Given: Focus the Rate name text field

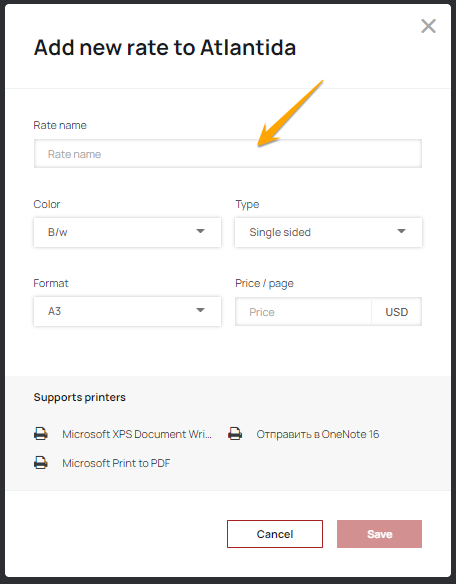Looking at the screenshot, I should point(228,154).
